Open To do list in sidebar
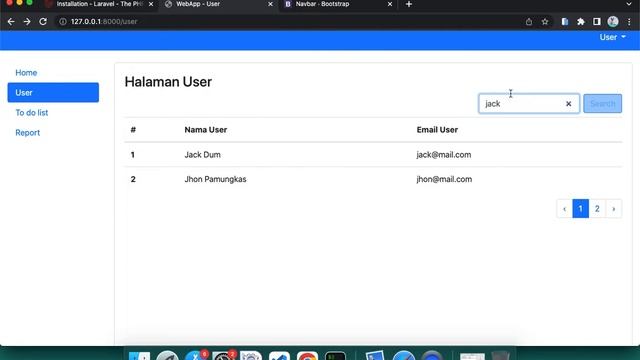Viewport: 640px width, 360px height. (32, 113)
